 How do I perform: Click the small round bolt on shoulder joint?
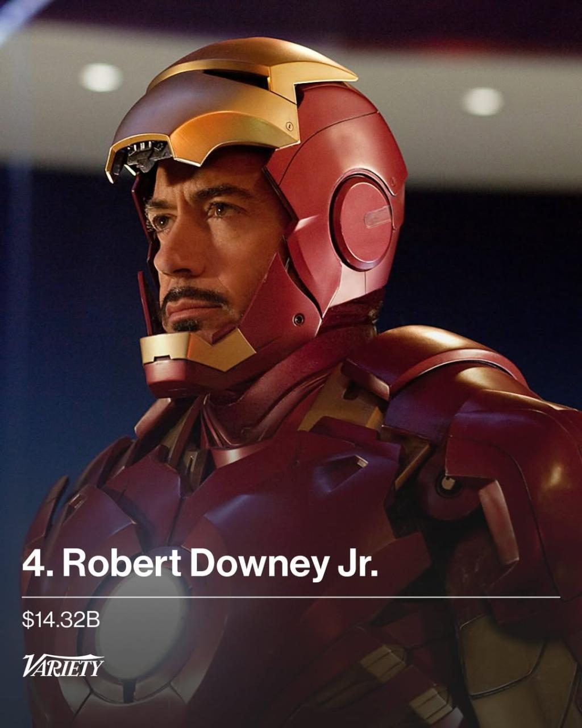448,485
